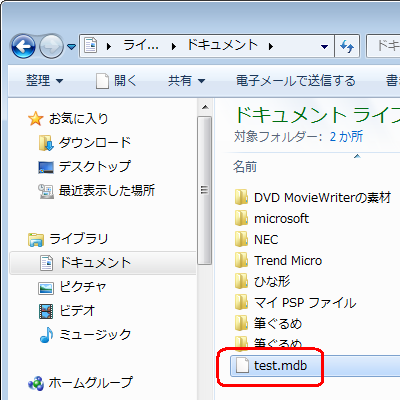Click the 名前 column header
The height and width of the screenshot is (400, 400).
[245, 166]
